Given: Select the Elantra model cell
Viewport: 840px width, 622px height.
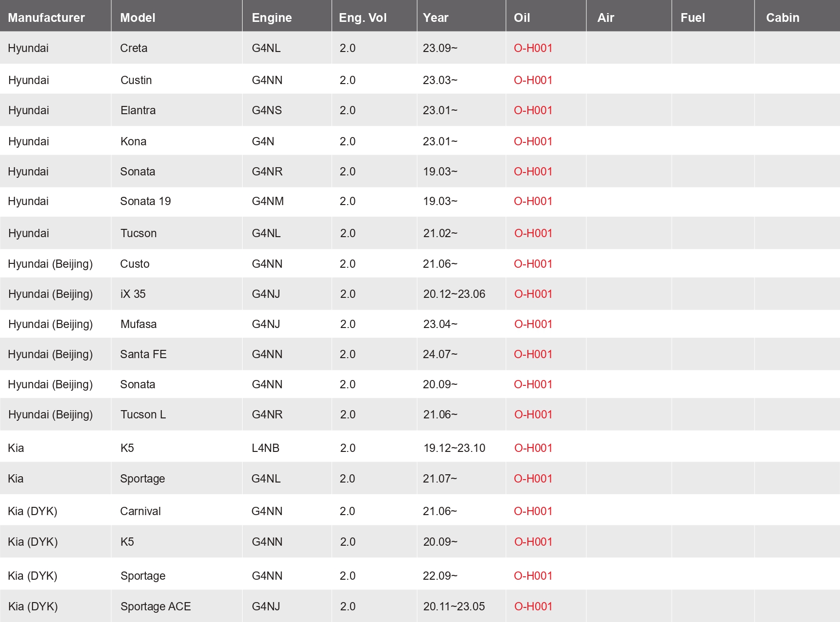Looking at the screenshot, I should [138, 110].
